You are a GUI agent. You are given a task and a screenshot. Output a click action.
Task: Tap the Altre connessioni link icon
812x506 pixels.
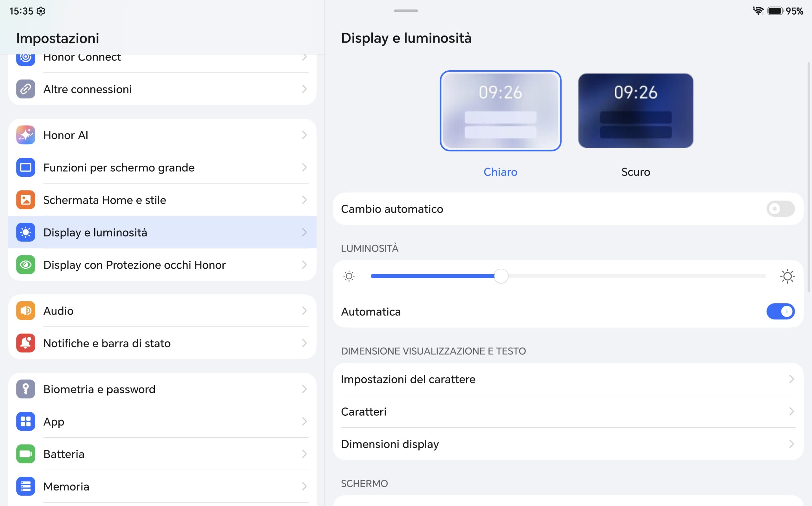coord(25,89)
